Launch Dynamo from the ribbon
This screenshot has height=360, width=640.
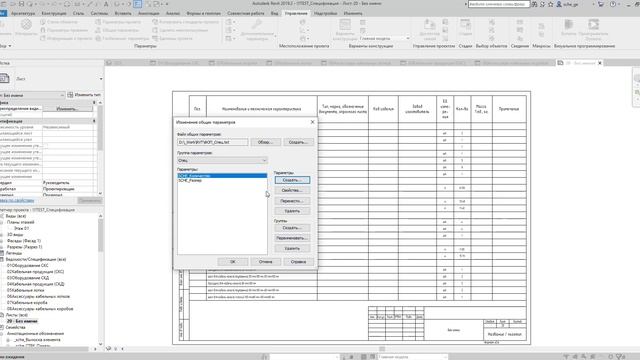[x=569, y=27]
